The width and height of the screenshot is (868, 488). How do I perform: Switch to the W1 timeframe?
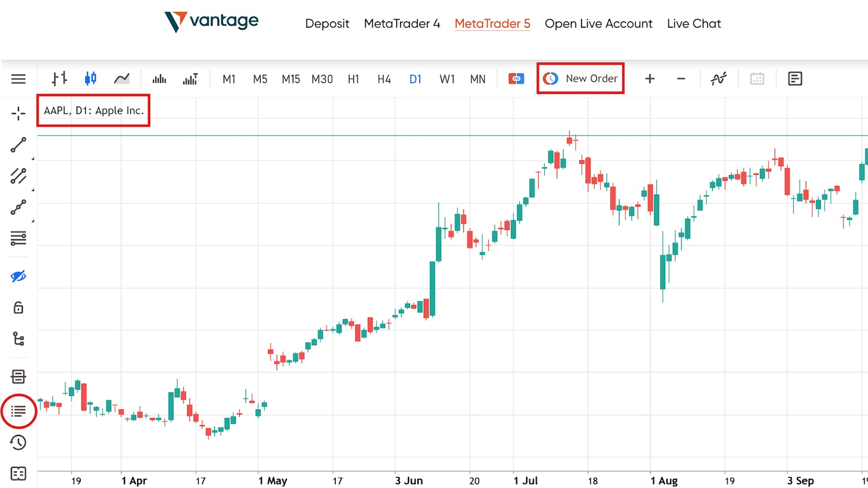point(447,79)
